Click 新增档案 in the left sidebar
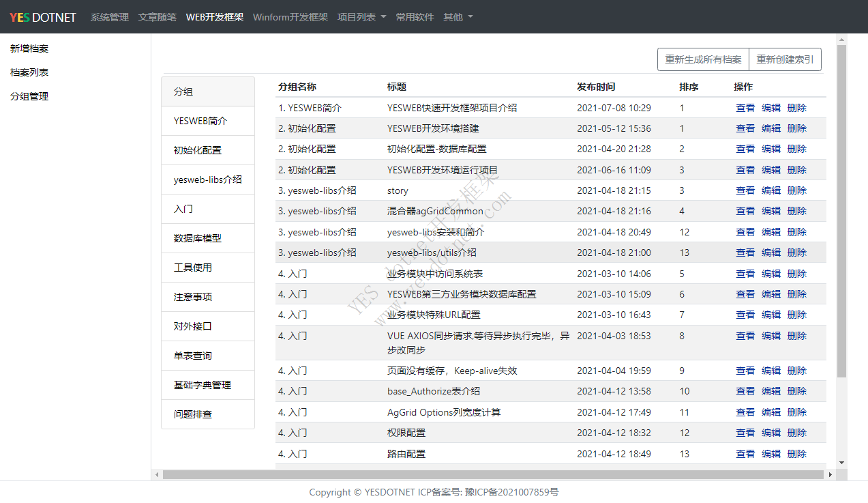Viewport: 868px width, 503px height. click(x=29, y=48)
